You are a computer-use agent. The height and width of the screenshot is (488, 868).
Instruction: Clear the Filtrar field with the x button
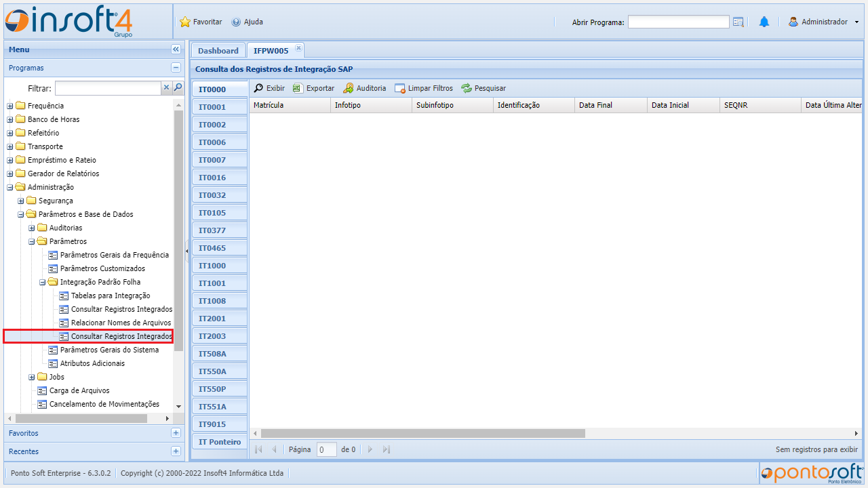pos(165,87)
